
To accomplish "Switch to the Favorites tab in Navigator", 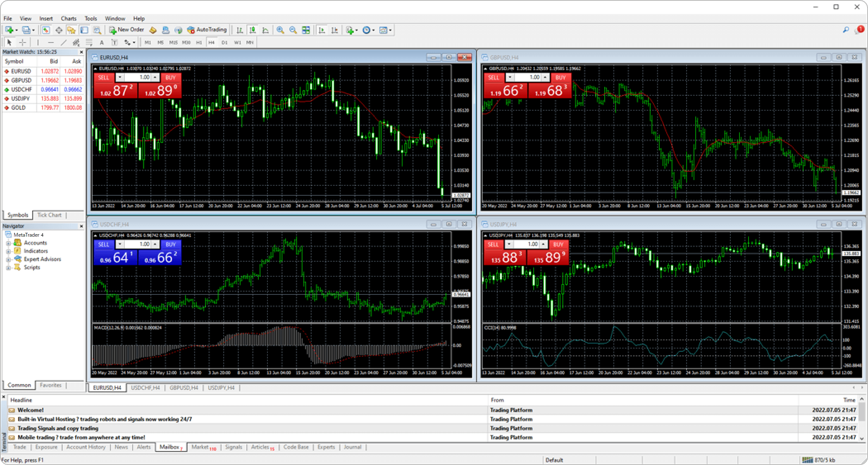I will [51, 385].
